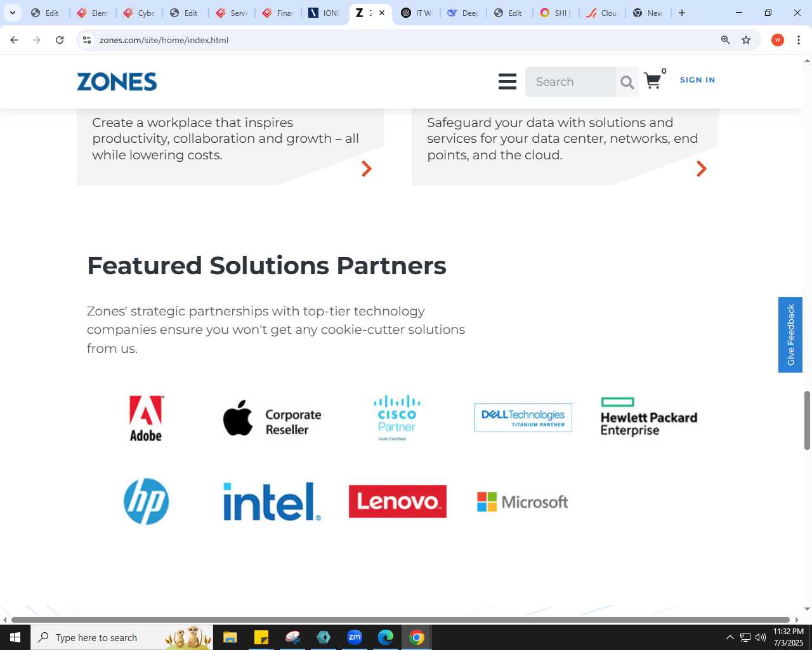Click the address bar URL
Screen dimensions: 812x650
pyautogui.click(x=164, y=40)
